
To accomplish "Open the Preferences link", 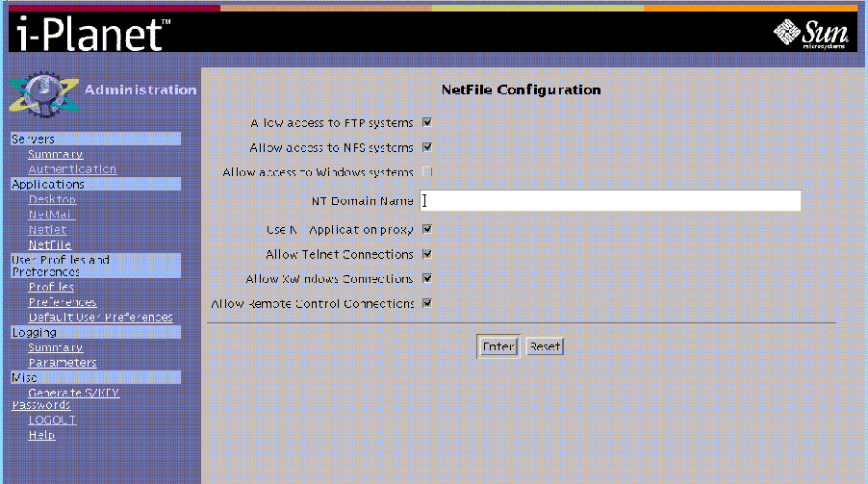I will (x=63, y=302).
